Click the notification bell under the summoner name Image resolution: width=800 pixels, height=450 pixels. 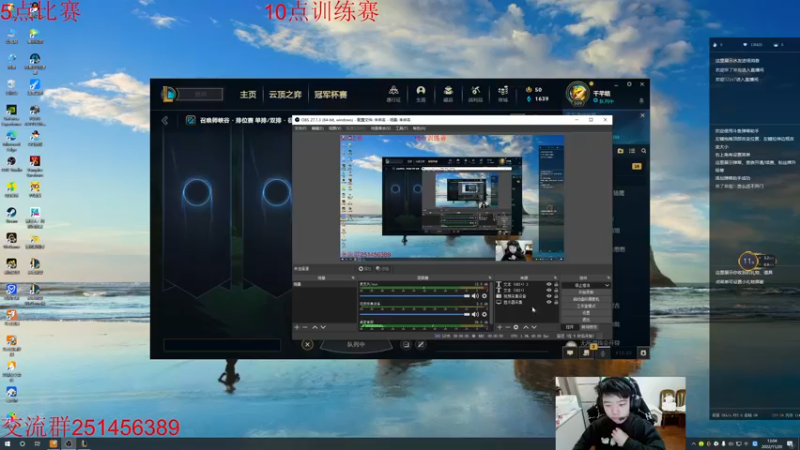point(641,101)
